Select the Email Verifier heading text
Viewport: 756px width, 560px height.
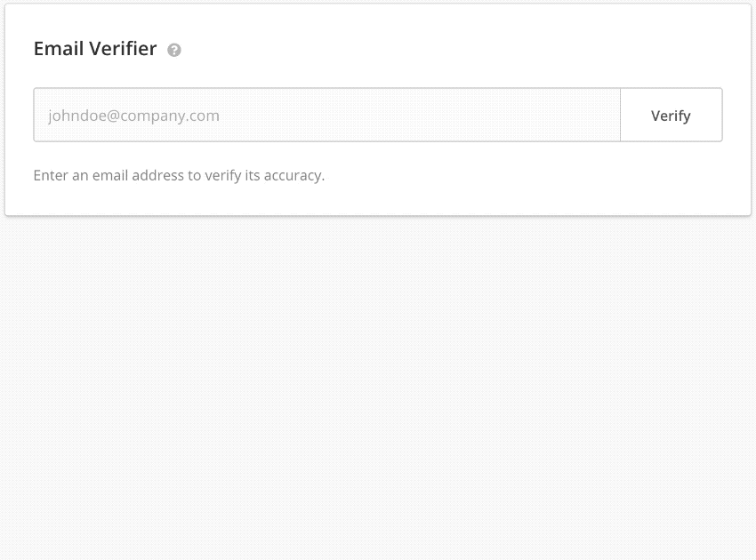(95, 49)
